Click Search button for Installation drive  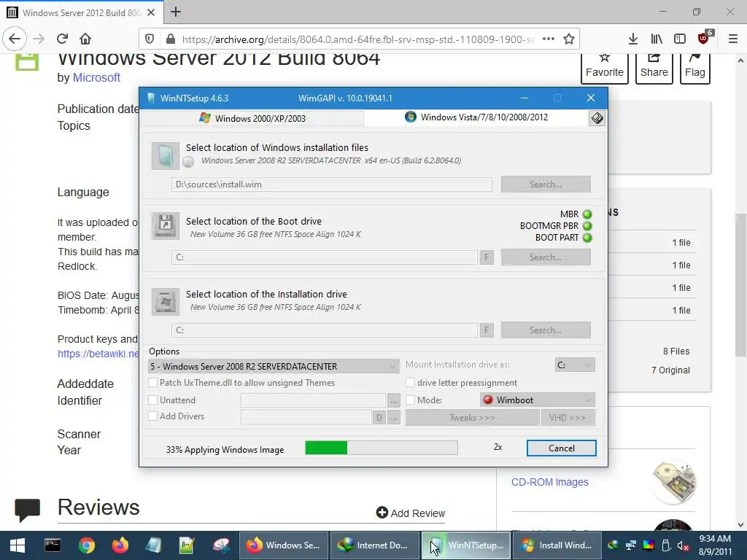click(546, 330)
